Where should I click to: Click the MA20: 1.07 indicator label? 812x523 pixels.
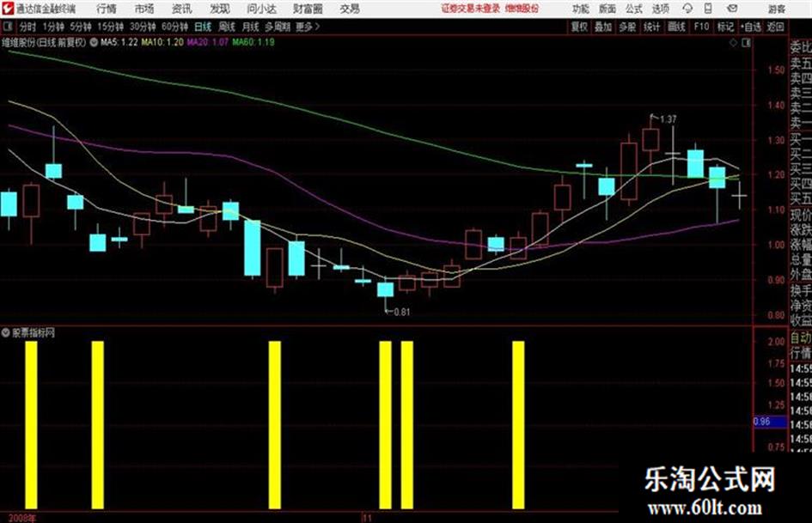tap(208, 42)
